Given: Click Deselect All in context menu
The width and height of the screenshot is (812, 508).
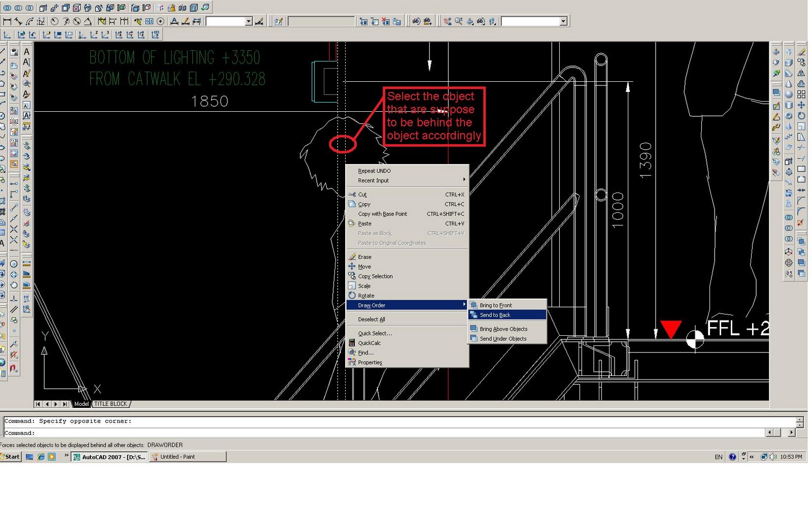Looking at the screenshot, I should tap(407, 320).
